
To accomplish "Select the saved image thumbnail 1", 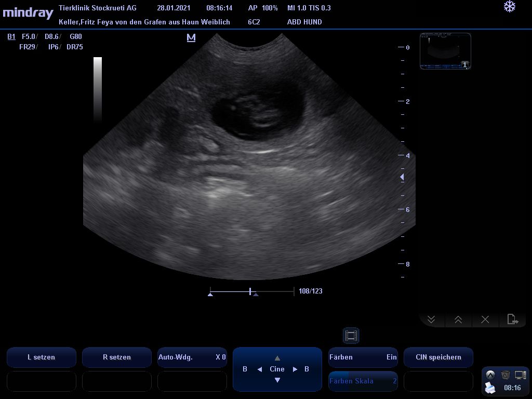I will (445, 51).
